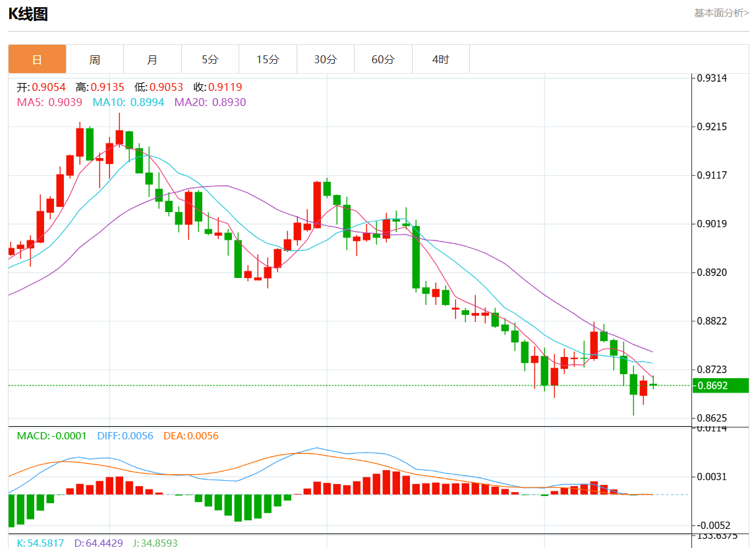The image size is (756, 548).
Task: Switch to the 周 weekly tab
Action: tap(95, 59)
